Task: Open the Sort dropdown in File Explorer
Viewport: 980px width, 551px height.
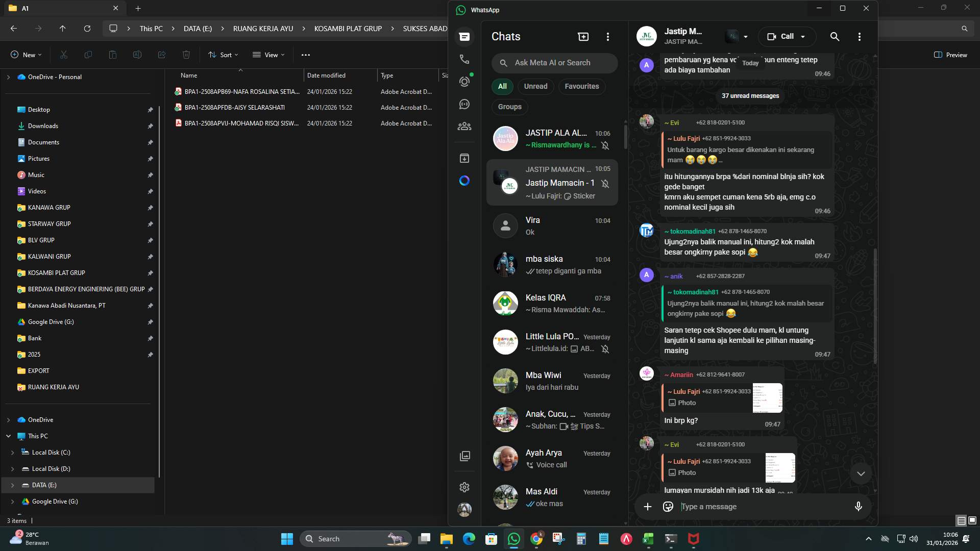Action: (223, 55)
